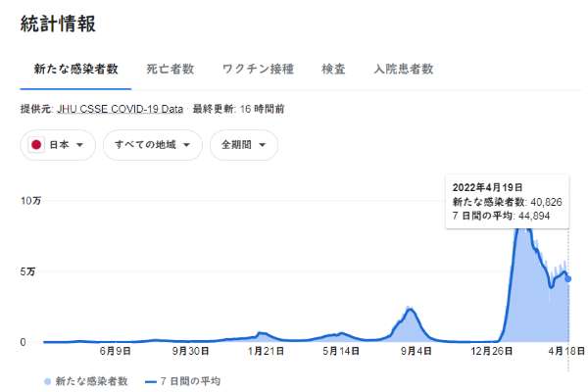Click the 2022年4月19日 tooltip box

[507, 202]
